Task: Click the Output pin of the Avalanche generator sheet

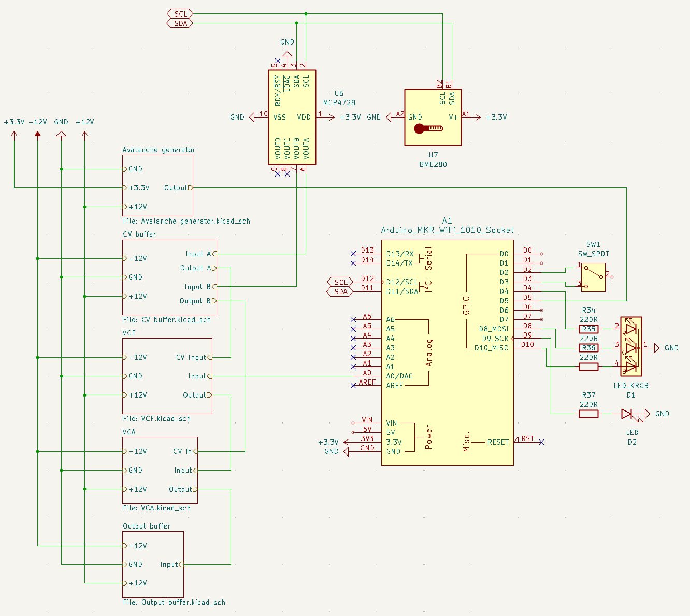Action: tap(178, 188)
